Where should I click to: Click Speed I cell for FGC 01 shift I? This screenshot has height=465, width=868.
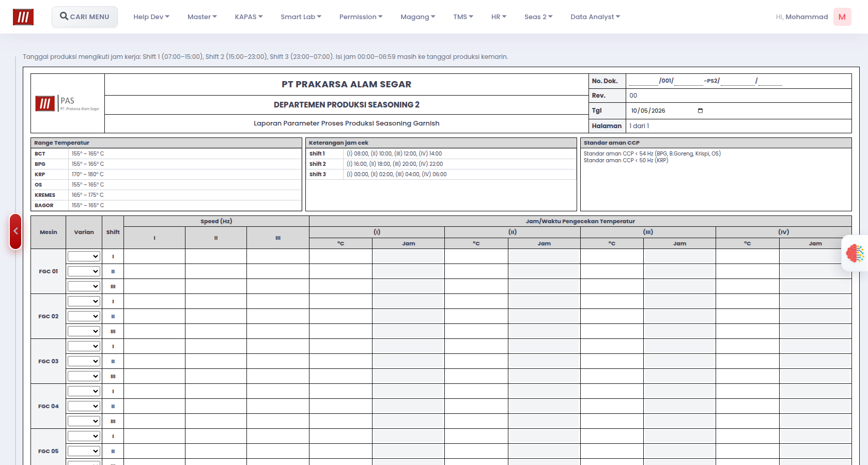(154, 256)
